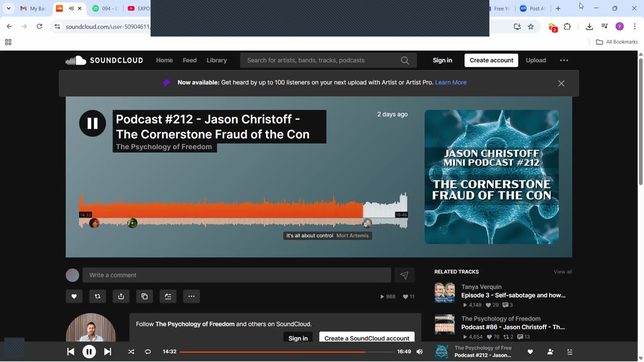
Task: Open the tab search dropdown arrow
Action: click(x=9, y=9)
